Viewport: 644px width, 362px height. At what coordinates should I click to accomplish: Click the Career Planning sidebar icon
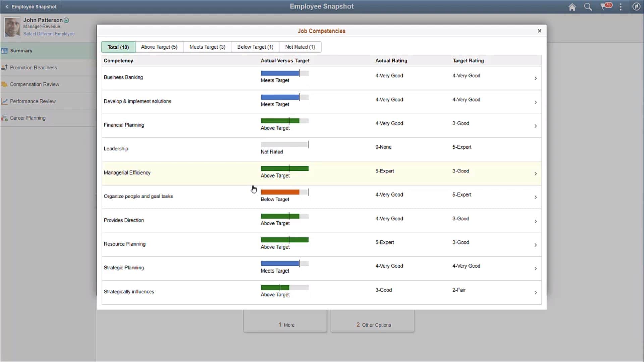tap(5, 118)
